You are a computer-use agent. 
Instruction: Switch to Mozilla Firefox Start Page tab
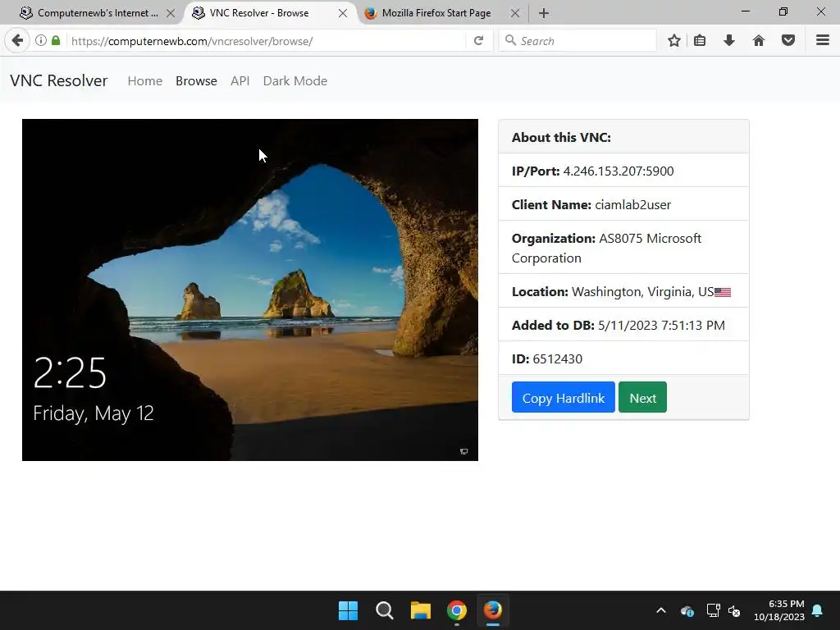[x=435, y=13]
